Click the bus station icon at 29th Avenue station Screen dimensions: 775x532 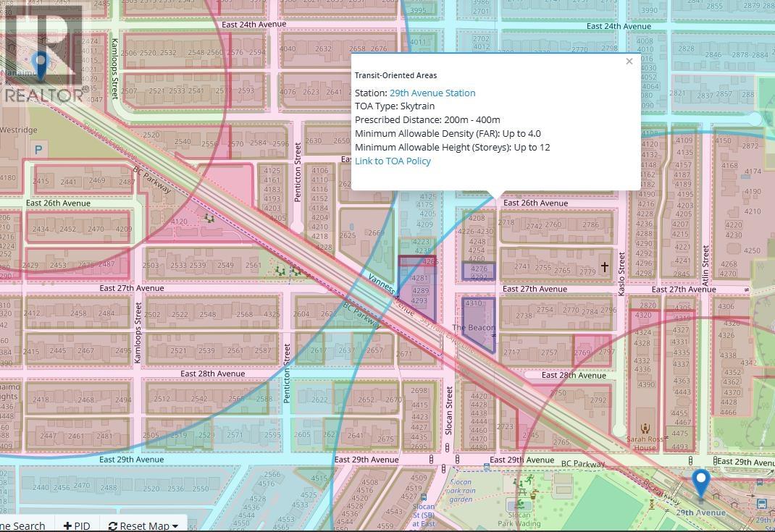(x=762, y=504)
